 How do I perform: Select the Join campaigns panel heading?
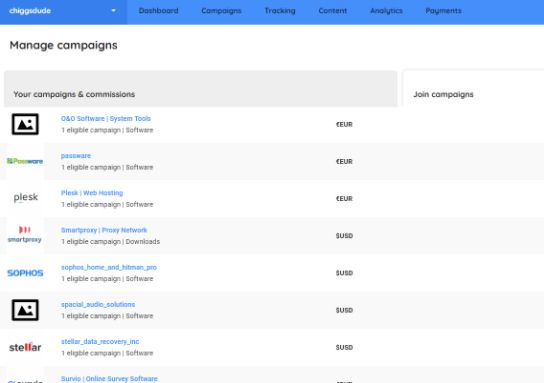(443, 94)
